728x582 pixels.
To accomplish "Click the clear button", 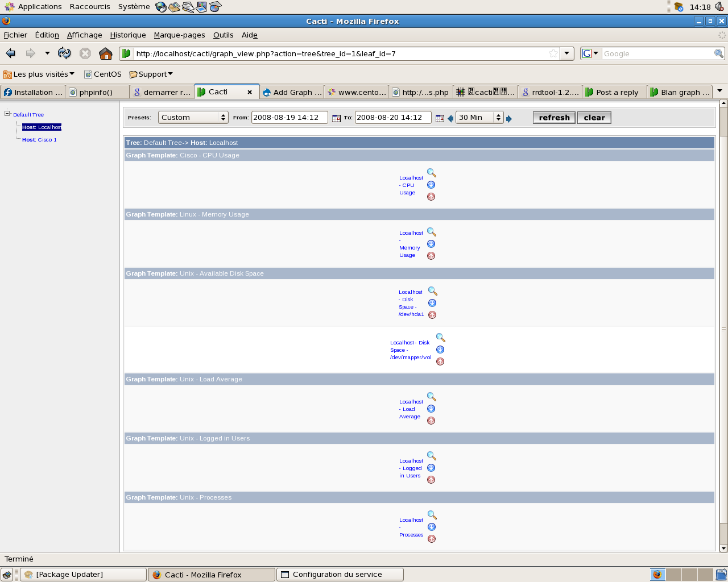I will click(594, 118).
